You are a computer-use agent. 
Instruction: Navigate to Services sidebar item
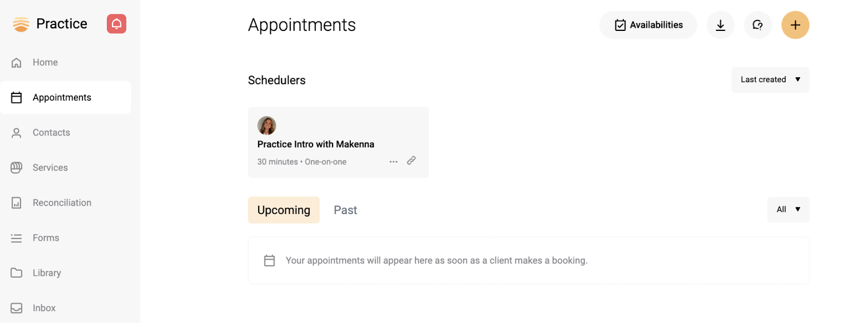(x=66, y=168)
